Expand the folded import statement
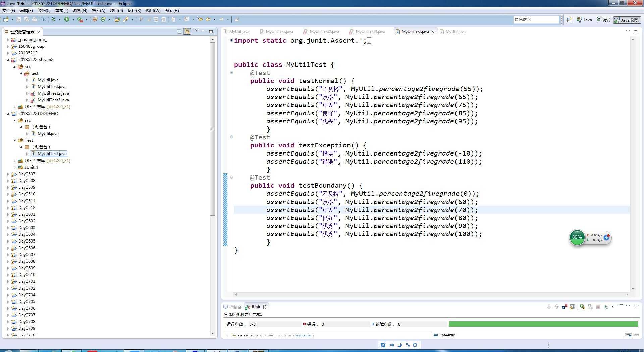This screenshot has height=352, width=644. 231,40
